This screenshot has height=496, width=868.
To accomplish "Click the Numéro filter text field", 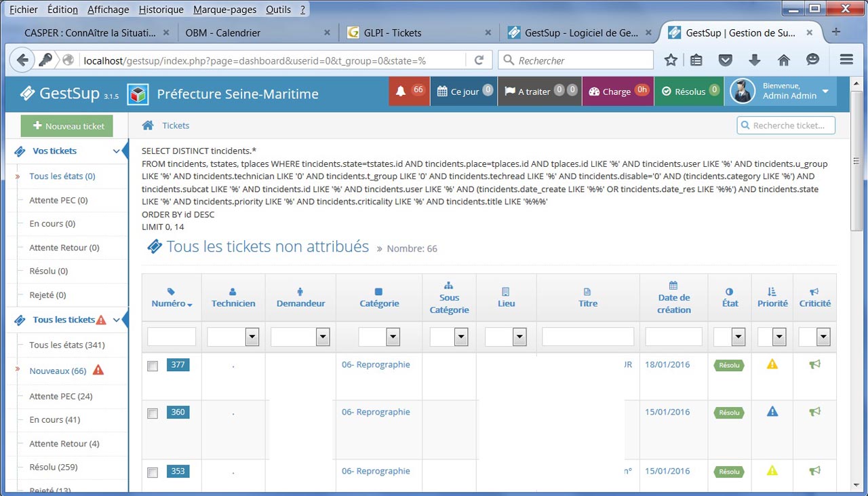I will point(172,337).
